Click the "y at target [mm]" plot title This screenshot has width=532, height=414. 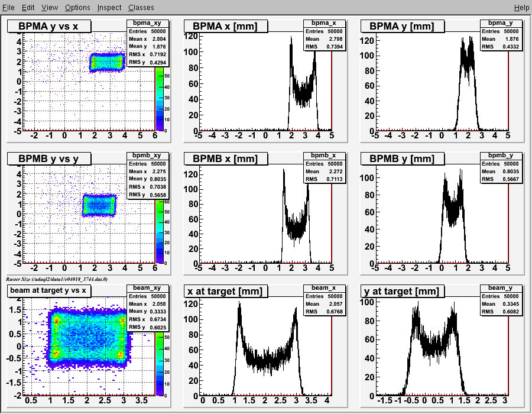point(403,291)
